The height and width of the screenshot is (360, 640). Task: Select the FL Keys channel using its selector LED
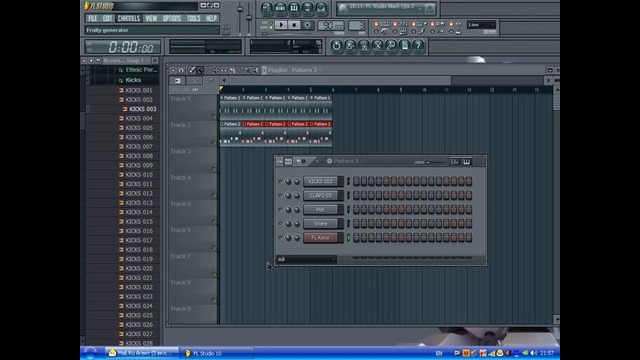click(x=348, y=238)
